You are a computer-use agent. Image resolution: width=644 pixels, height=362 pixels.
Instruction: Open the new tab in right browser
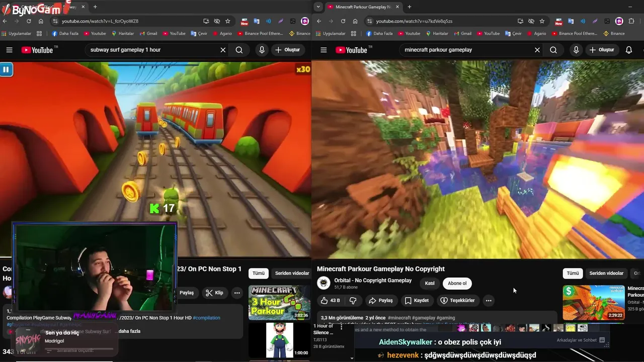pyautogui.click(x=410, y=7)
